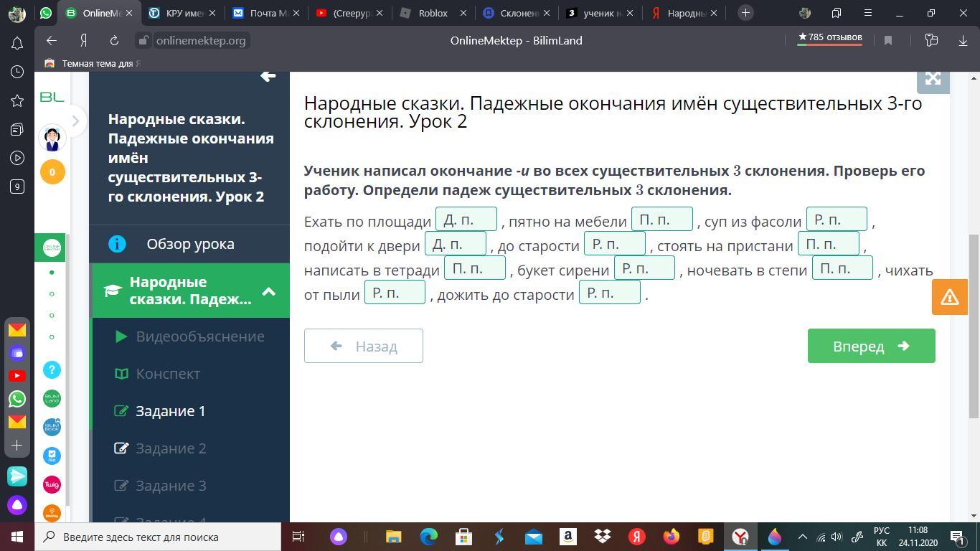Viewport: 980px width, 551px height.
Task: Switch to the Roblox browser tab
Action: (x=433, y=13)
